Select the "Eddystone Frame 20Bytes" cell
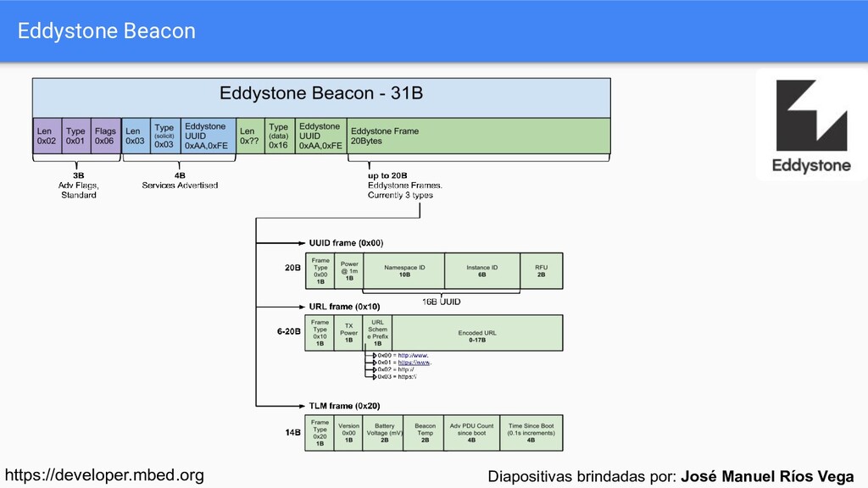Image resolution: width=868 pixels, height=488 pixels. [479, 136]
